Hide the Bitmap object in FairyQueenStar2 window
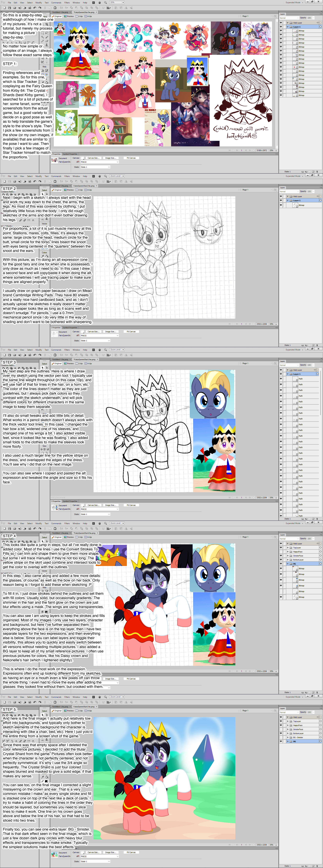Image resolution: width=323 pixels, height=868 pixels. pyautogui.click(x=281, y=205)
